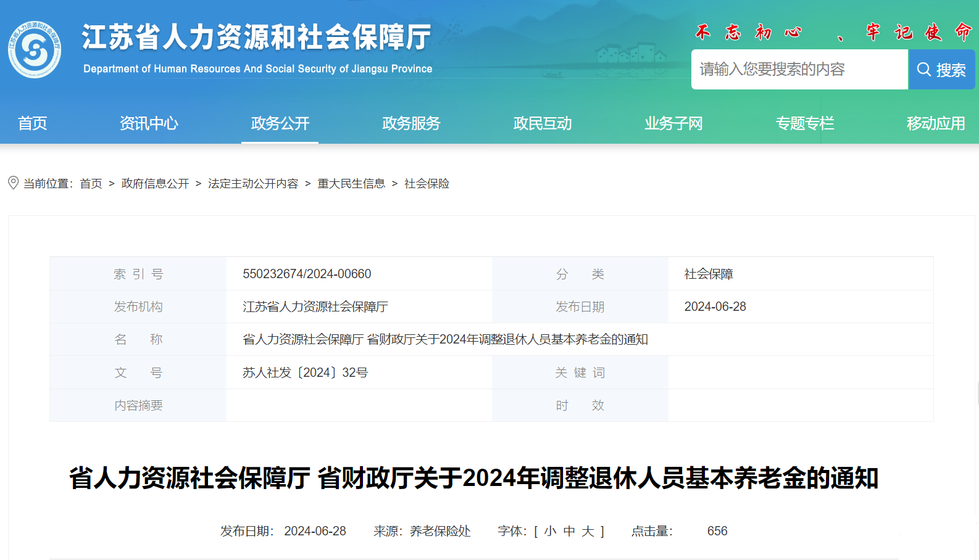Viewport: 979px width, 560px height.
Task: Click 法定主动公开内容 in the breadcrumb
Action: (x=253, y=184)
